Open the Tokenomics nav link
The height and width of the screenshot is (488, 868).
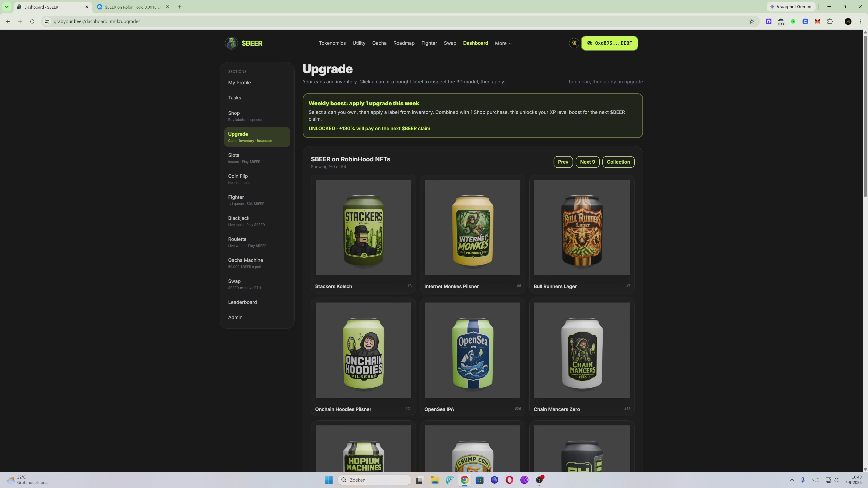332,43
